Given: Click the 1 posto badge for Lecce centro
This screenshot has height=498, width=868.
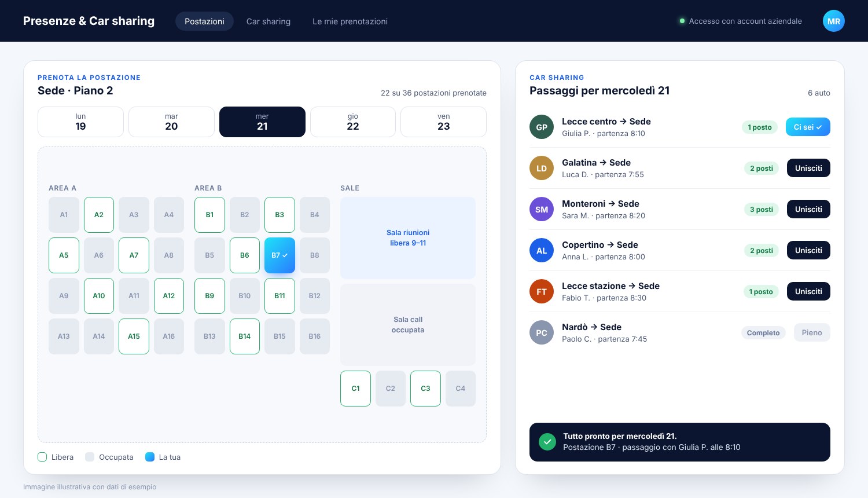Looking at the screenshot, I should coord(760,127).
